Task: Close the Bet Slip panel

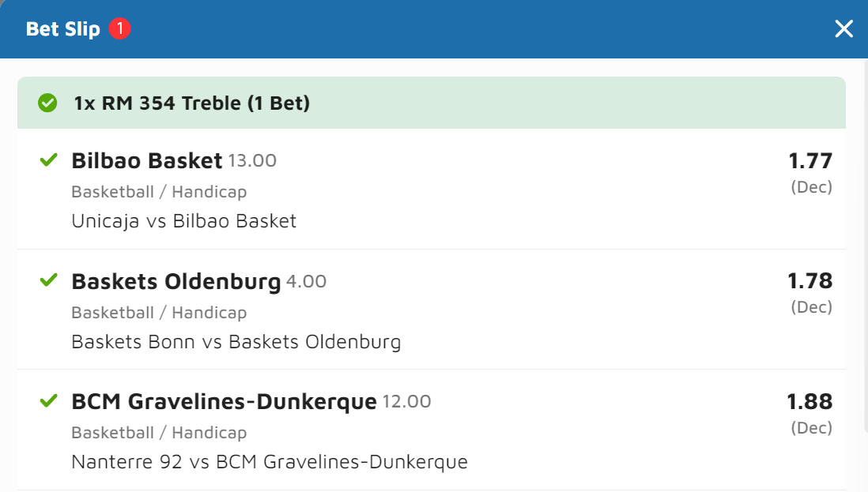Action: (843, 29)
